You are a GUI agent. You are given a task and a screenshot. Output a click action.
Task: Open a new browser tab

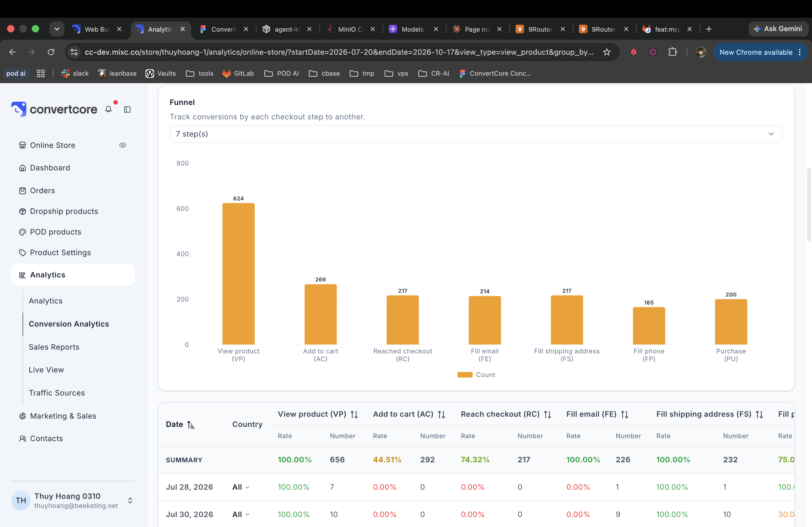coord(709,29)
